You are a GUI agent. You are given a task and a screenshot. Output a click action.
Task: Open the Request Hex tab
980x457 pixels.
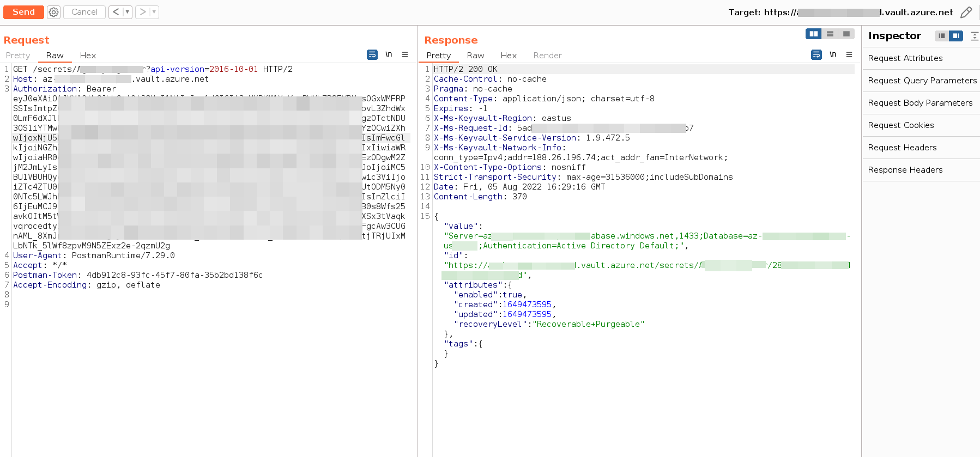88,56
